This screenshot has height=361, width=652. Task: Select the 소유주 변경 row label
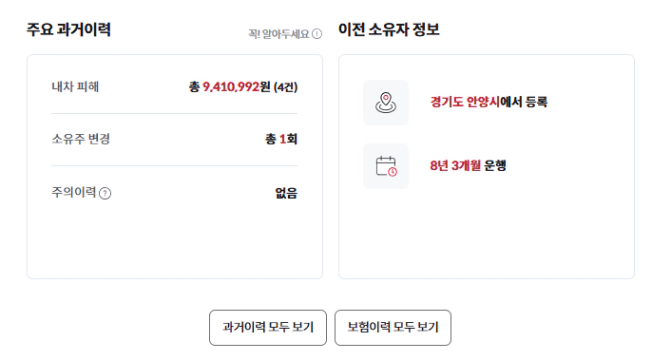pyautogui.click(x=81, y=139)
